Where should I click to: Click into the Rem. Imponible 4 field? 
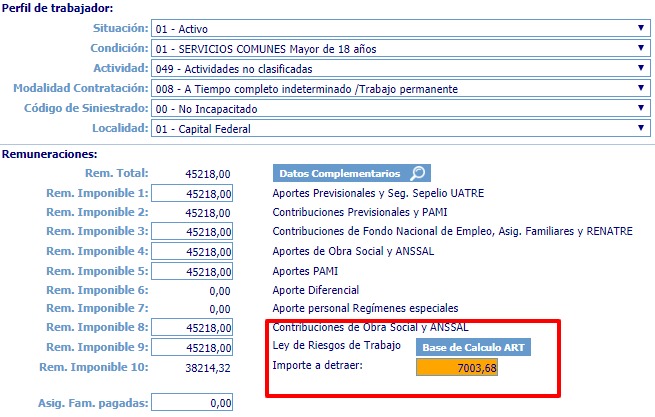pos(193,251)
